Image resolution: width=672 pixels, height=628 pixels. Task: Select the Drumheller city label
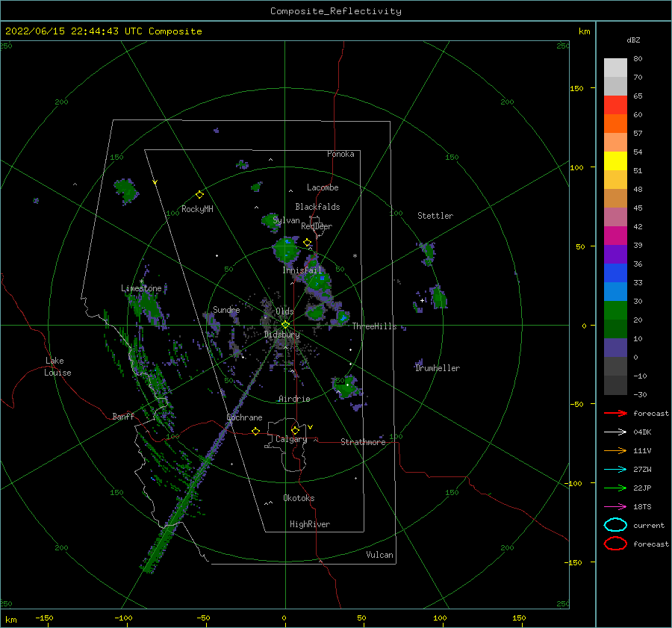point(438,368)
